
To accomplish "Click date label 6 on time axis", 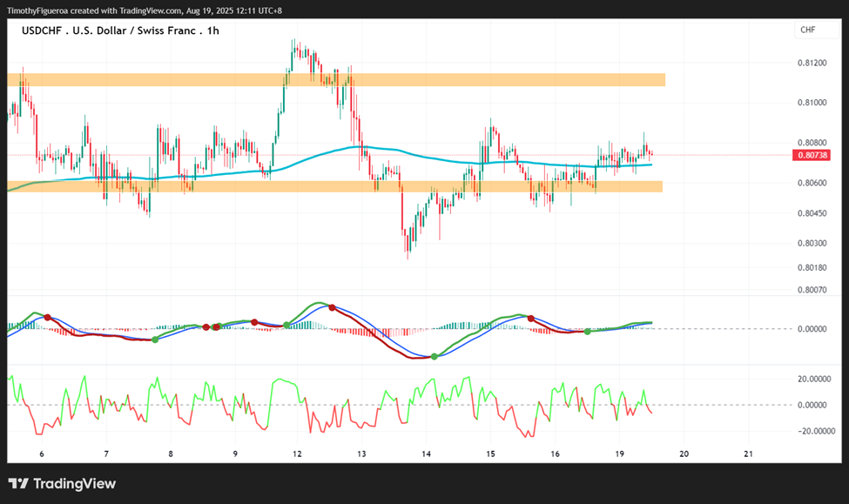I will pos(42,454).
